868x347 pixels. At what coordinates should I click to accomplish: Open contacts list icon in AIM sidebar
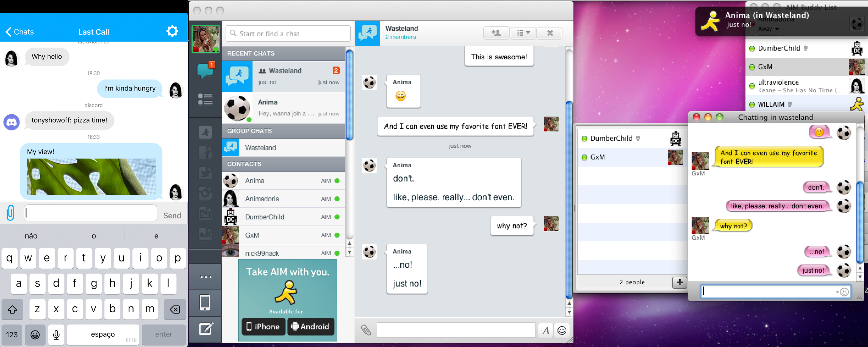coord(205,99)
